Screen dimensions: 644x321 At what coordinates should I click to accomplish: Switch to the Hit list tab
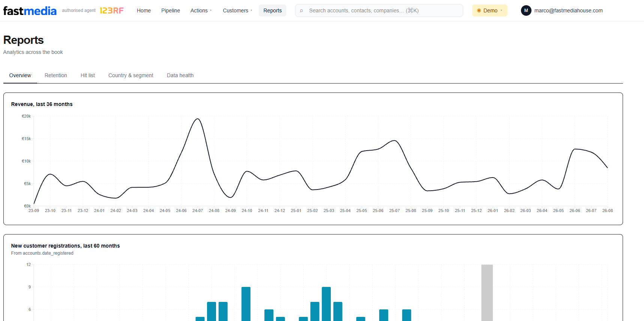88,75
